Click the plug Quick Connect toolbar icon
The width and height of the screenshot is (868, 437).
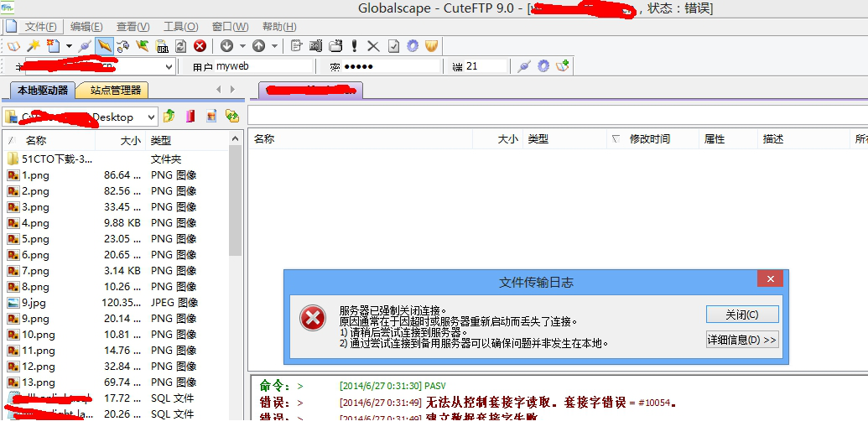[85, 46]
